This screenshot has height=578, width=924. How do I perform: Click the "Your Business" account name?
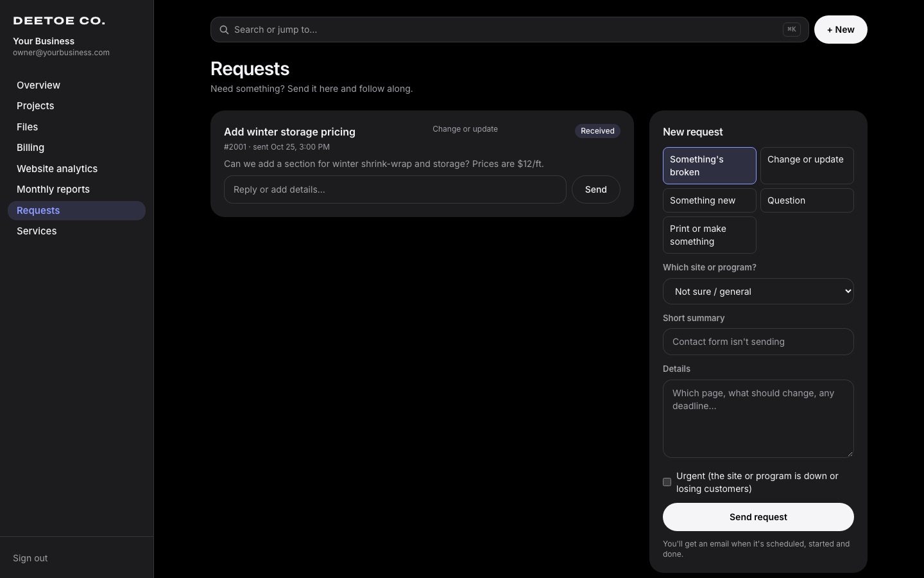click(x=44, y=41)
